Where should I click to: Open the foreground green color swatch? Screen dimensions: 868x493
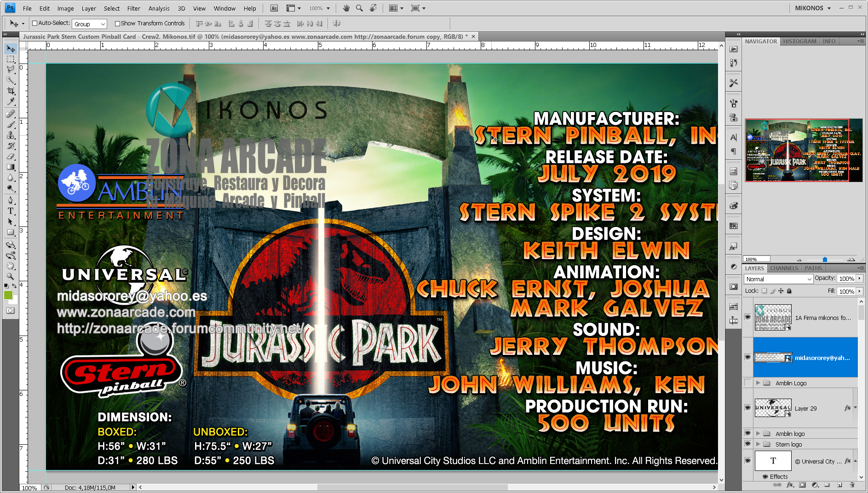(x=8, y=296)
